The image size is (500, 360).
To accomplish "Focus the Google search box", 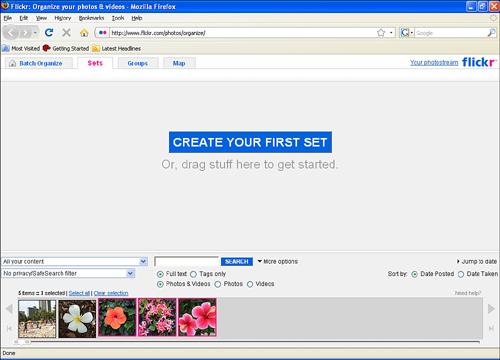I will coord(451,33).
